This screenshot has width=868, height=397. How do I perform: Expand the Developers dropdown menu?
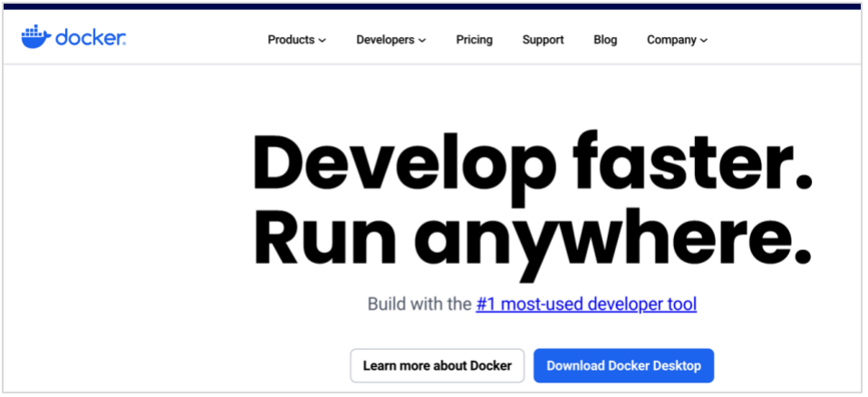pyautogui.click(x=391, y=40)
